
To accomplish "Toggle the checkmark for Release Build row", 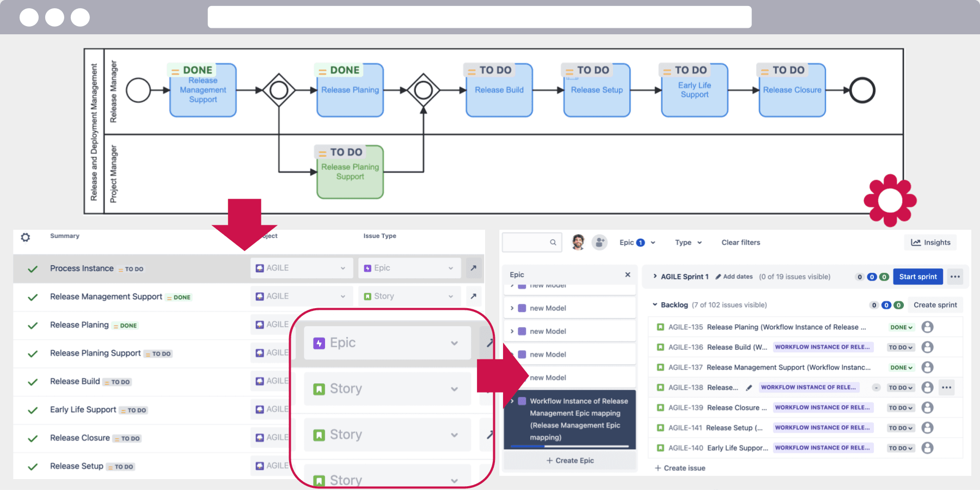I will coord(33,382).
